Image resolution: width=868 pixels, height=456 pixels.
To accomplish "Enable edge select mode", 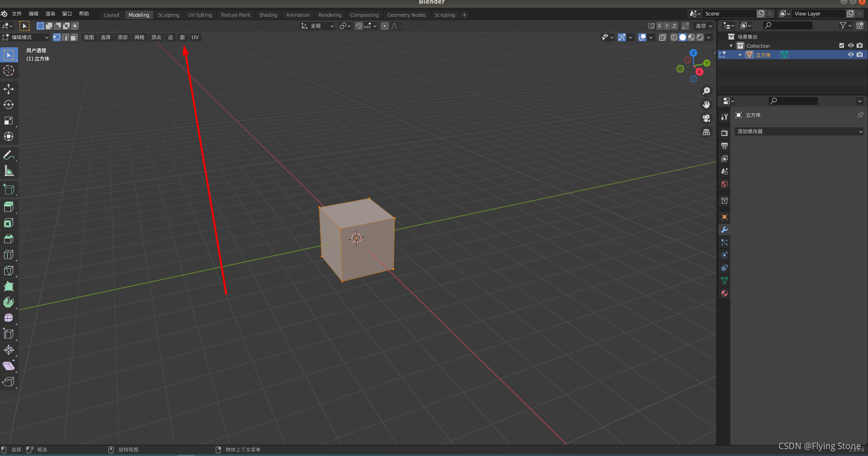I will pyautogui.click(x=65, y=37).
